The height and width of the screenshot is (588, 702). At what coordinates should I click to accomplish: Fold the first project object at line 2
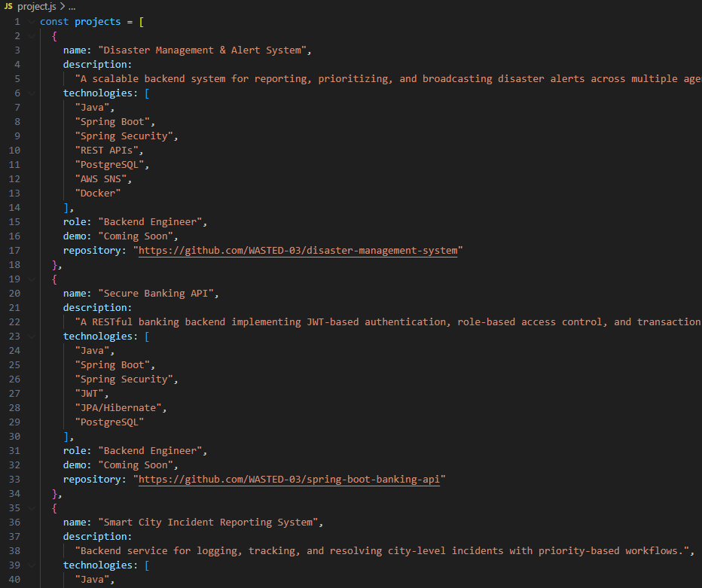32,36
